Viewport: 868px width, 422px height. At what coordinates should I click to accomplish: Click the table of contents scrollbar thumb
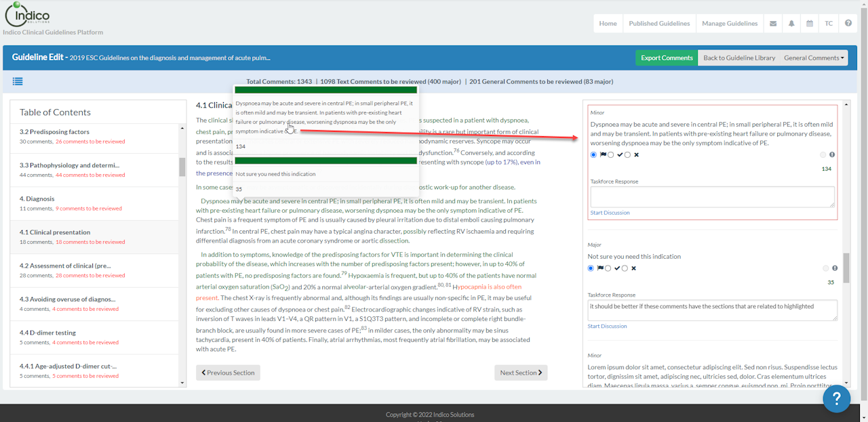pyautogui.click(x=182, y=167)
